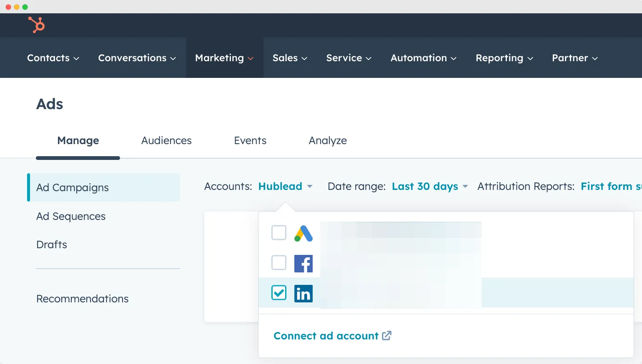Switch to the Audiences tab
This screenshot has width=642, height=364.
[x=166, y=140]
